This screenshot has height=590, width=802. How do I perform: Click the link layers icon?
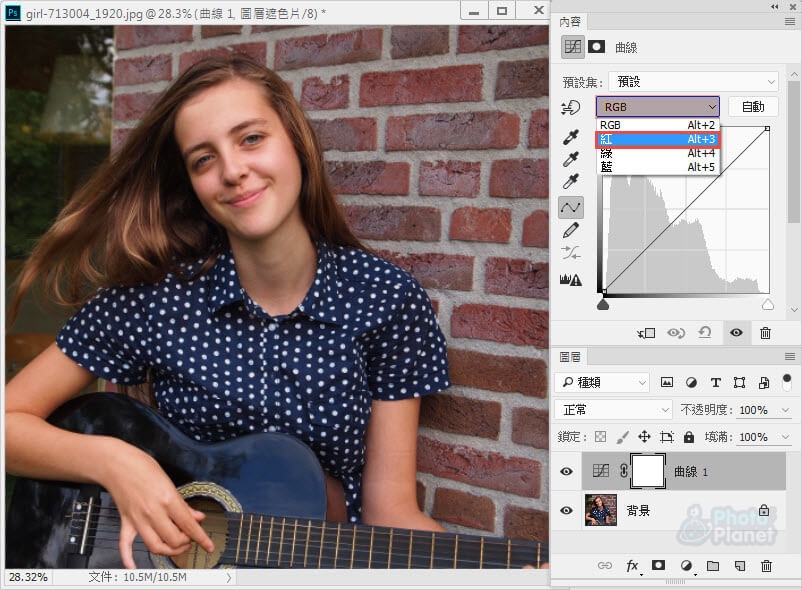[605, 565]
